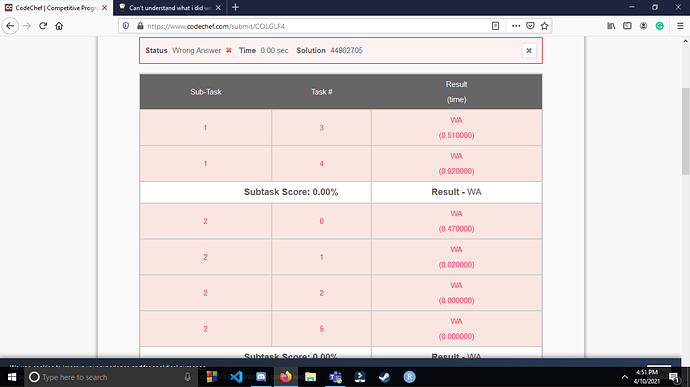Open page actions three-dot menu
The image size is (690, 387).
pos(516,26)
